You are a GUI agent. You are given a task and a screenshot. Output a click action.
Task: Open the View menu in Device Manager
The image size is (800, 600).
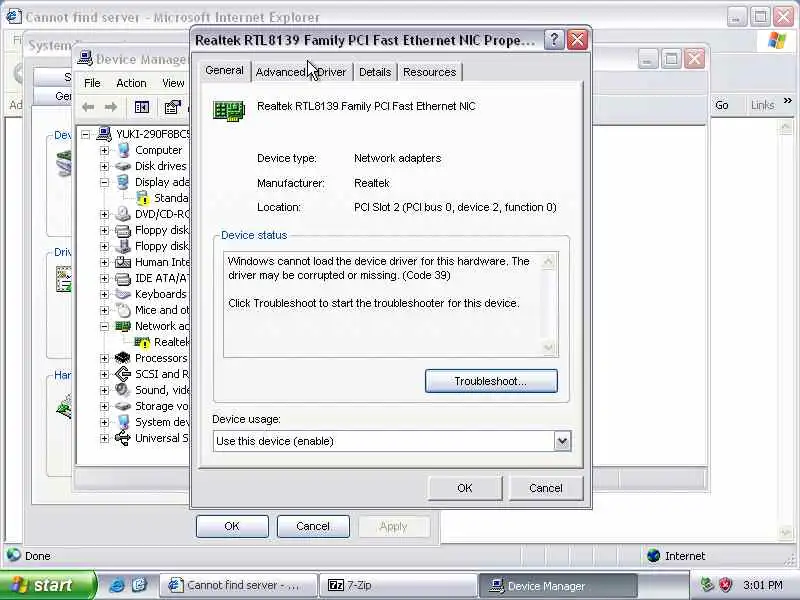pos(173,83)
